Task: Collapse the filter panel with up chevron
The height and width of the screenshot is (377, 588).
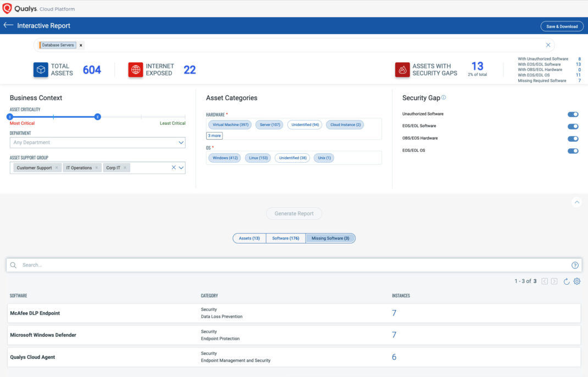Action: (577, 202)
